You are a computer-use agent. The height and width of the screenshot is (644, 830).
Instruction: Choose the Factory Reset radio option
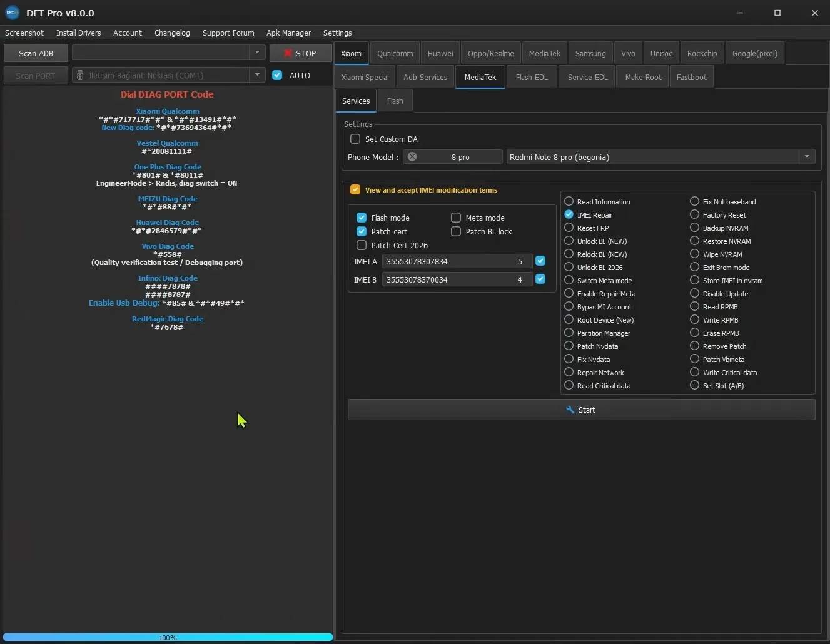point(694,214)
